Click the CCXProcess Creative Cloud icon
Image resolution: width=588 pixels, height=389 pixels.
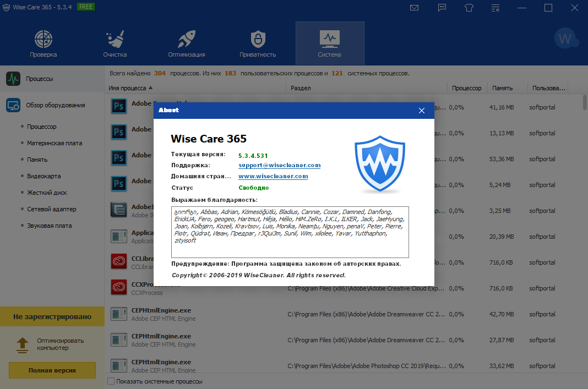click(x=119, y=287)
